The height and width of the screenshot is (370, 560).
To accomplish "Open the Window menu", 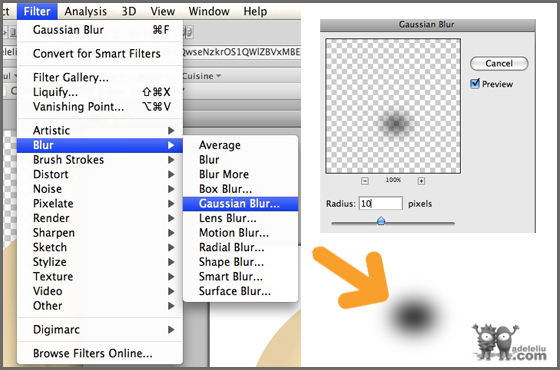I will (x=209, y=11).
